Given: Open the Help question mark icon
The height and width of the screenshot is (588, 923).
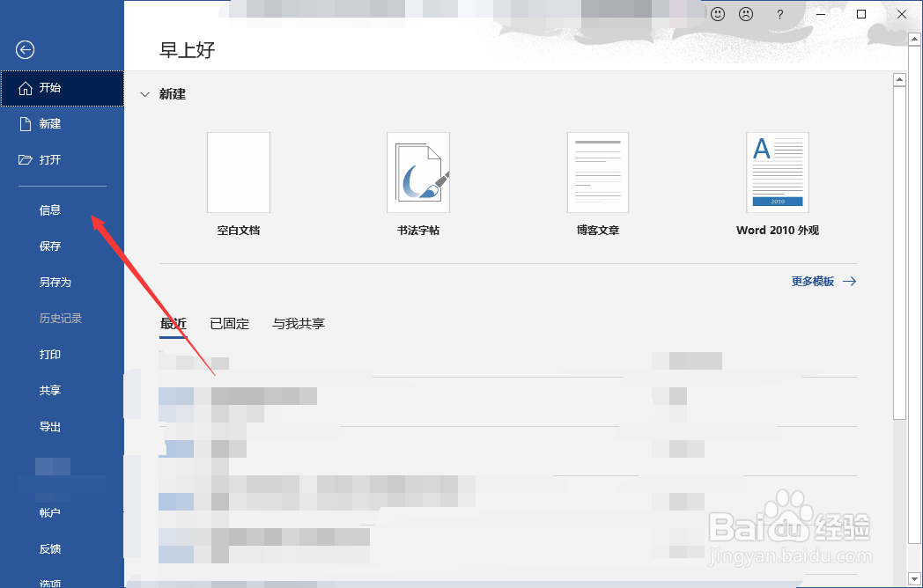Looking at the screenshot, I should pos(781,13).
